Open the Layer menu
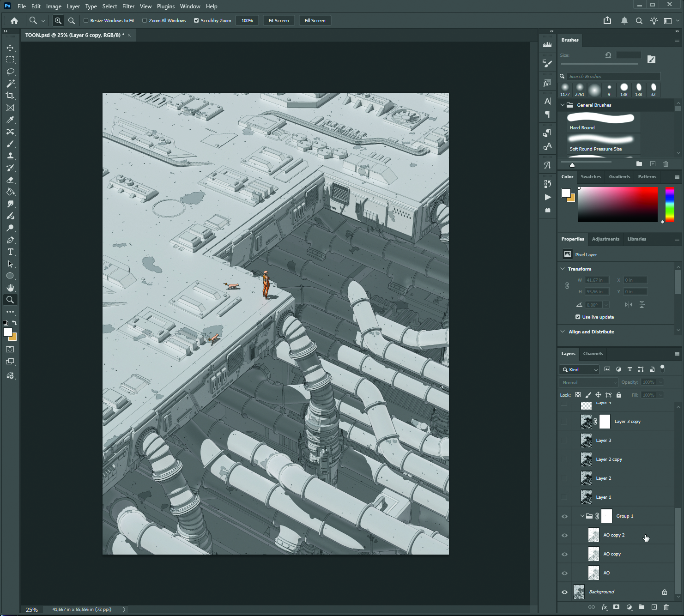 tap(73, 6)
